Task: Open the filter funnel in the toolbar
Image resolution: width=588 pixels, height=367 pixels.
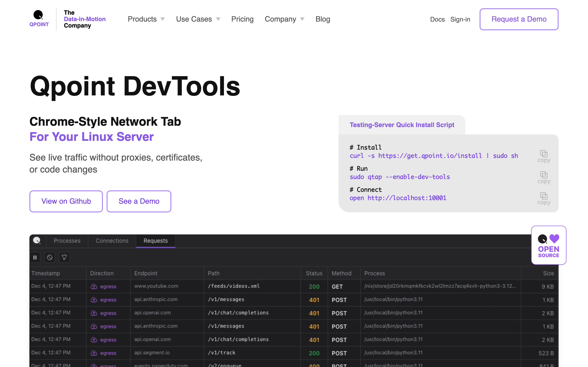Action: 64,257
